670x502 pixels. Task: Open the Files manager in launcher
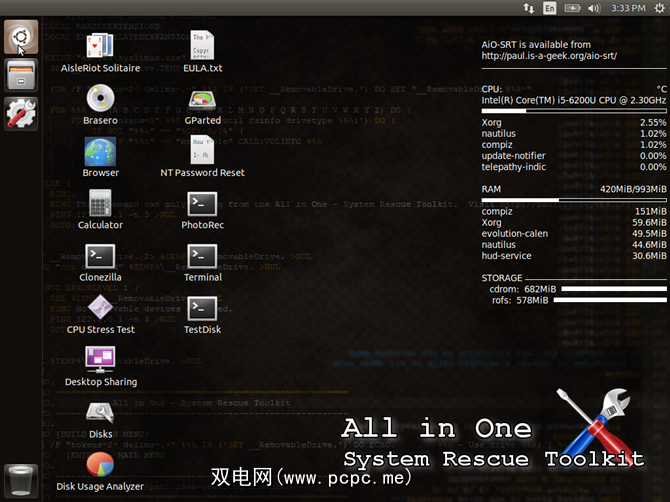21,75
